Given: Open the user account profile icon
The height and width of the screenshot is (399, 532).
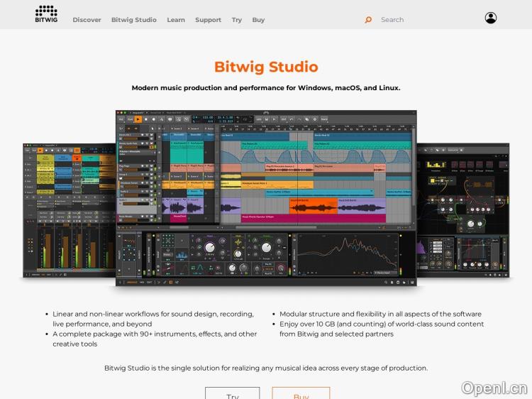Looking at the screenshot, I should point(491,18).
